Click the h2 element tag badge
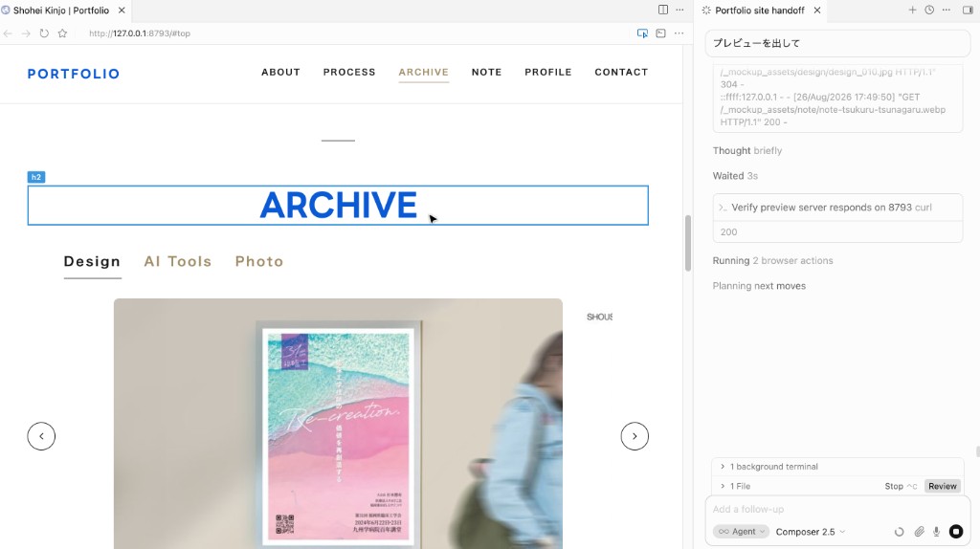This screenshot has width=980, height=549. (x=36, y=177)
